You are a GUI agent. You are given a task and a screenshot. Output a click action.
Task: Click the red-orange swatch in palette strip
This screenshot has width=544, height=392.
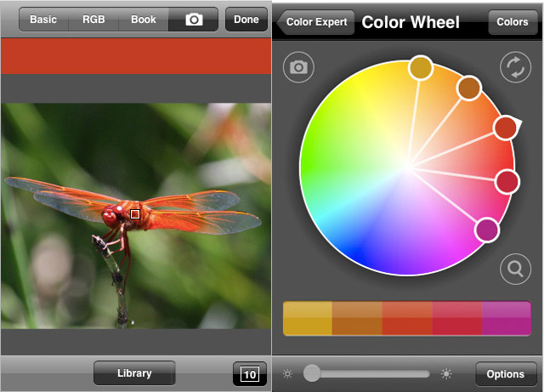[x=407, y=318]
